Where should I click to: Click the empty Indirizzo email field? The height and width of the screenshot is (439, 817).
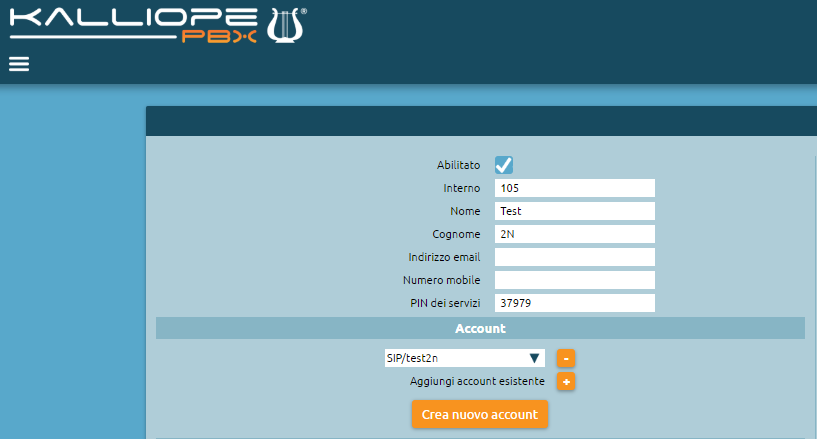[574, 257]
